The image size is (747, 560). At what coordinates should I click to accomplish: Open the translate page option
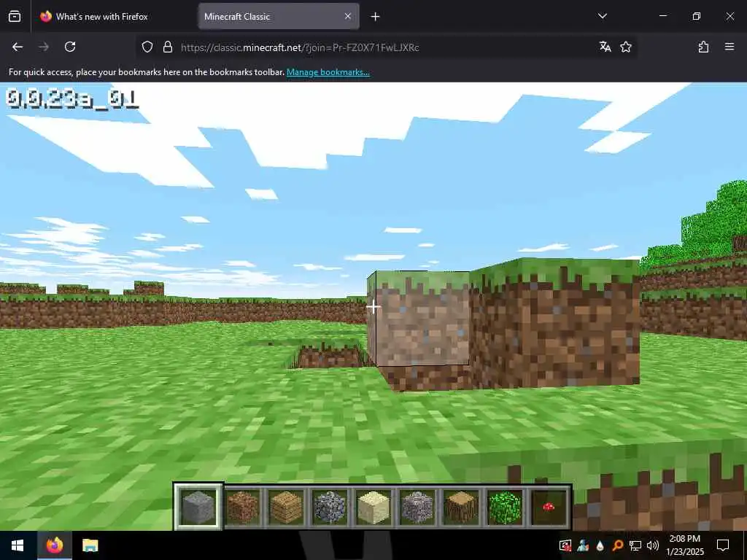point(605,47)
